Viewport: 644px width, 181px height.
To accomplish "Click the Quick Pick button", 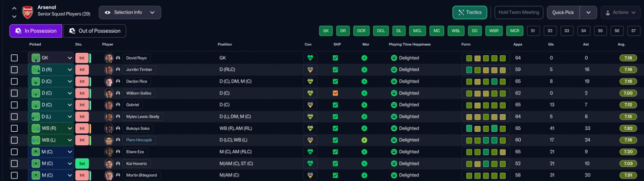I will [x=563, y=13].
